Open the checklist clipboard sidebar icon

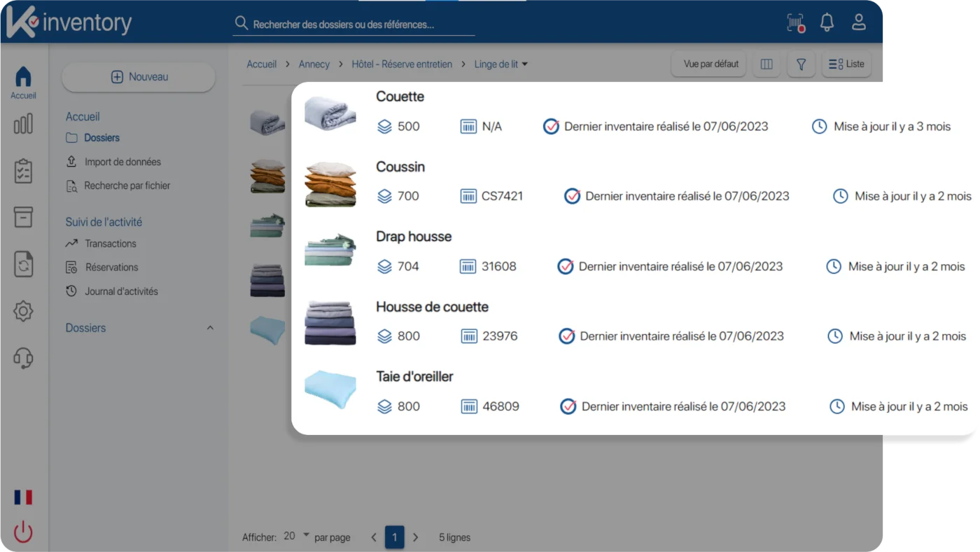pos(23,171)
